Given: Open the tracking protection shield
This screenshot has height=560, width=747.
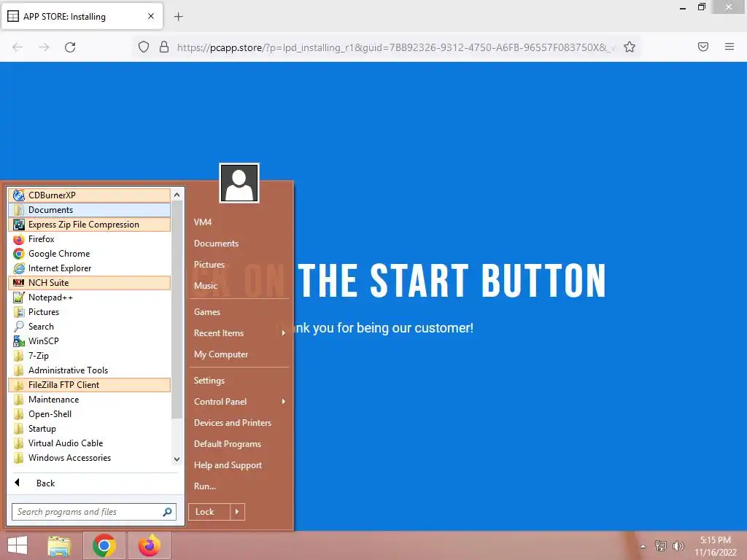Looking at the screenshot, I should [144, 47].
